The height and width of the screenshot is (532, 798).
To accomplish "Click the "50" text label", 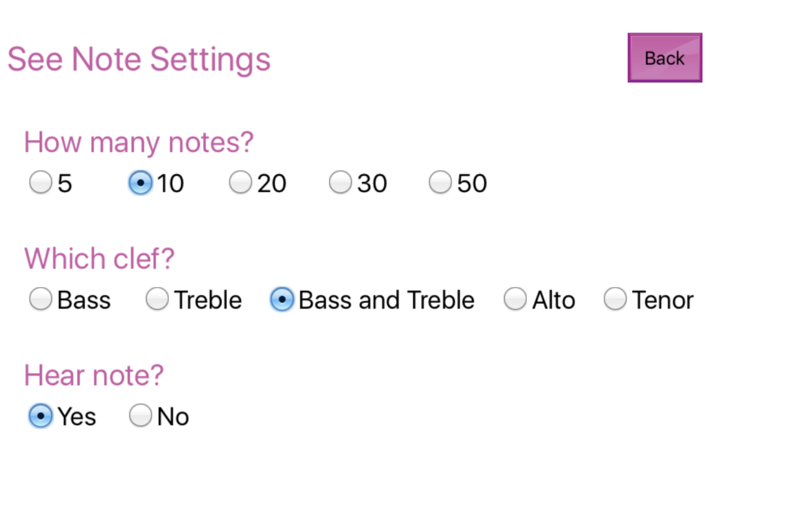I will pyautogui.click(x=472, y=183).
